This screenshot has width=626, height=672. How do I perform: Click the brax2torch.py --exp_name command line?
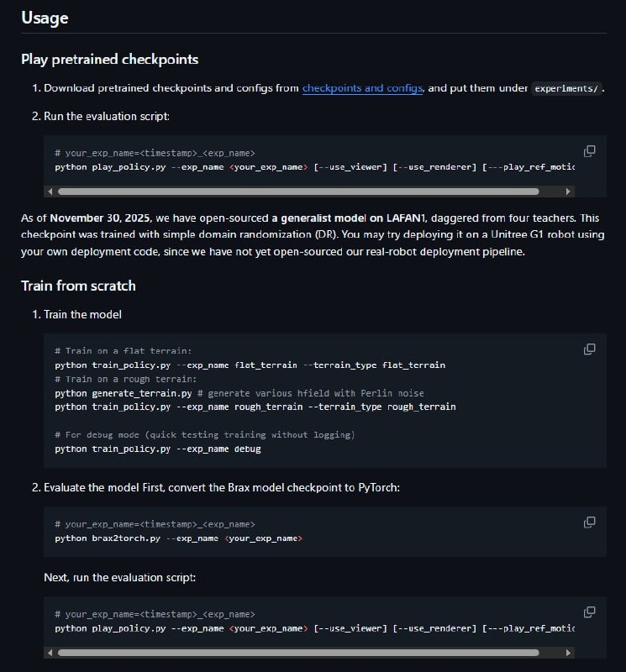pyautogui.click(x=178, y=538)
